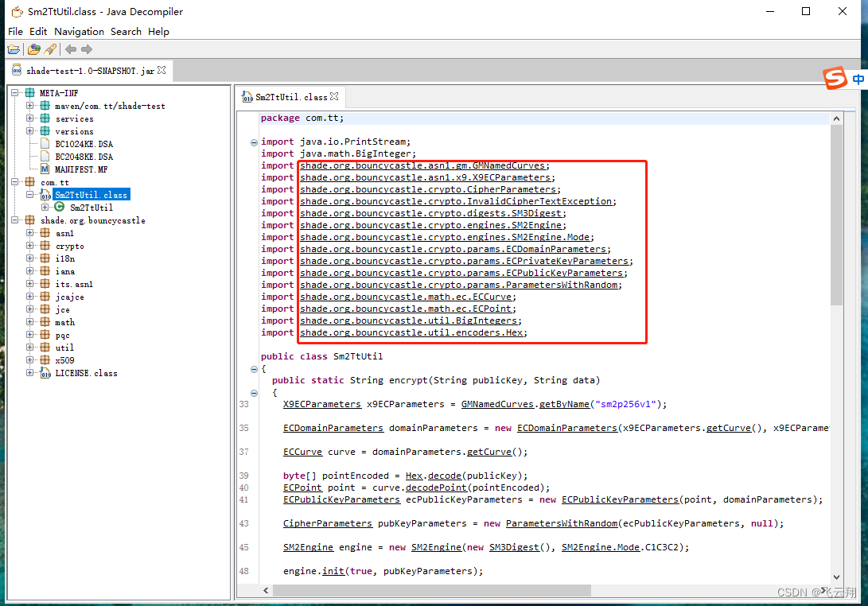Collapse the com.tt tree node
The image size is (868, 606).
click(x=14, y=182)
